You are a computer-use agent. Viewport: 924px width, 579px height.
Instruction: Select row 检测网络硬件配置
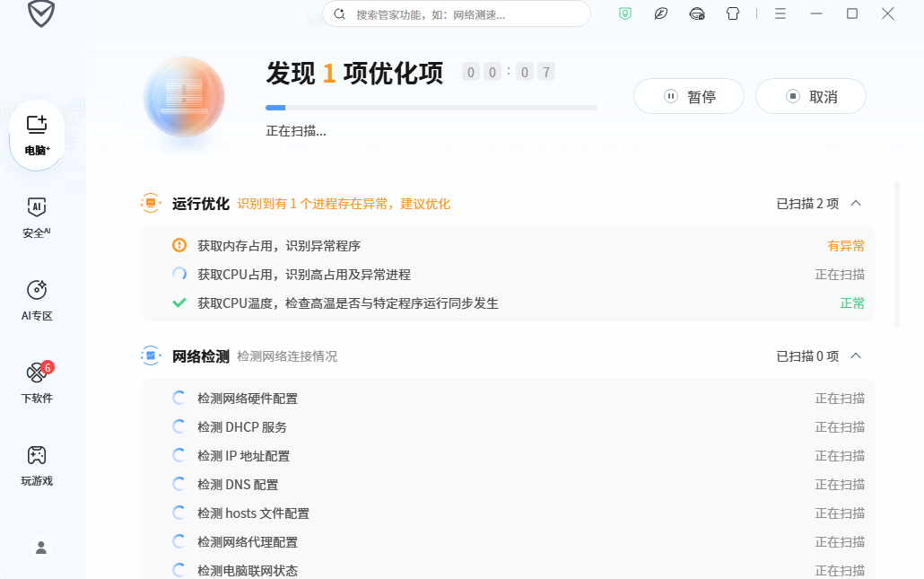[x=508, y=399]
